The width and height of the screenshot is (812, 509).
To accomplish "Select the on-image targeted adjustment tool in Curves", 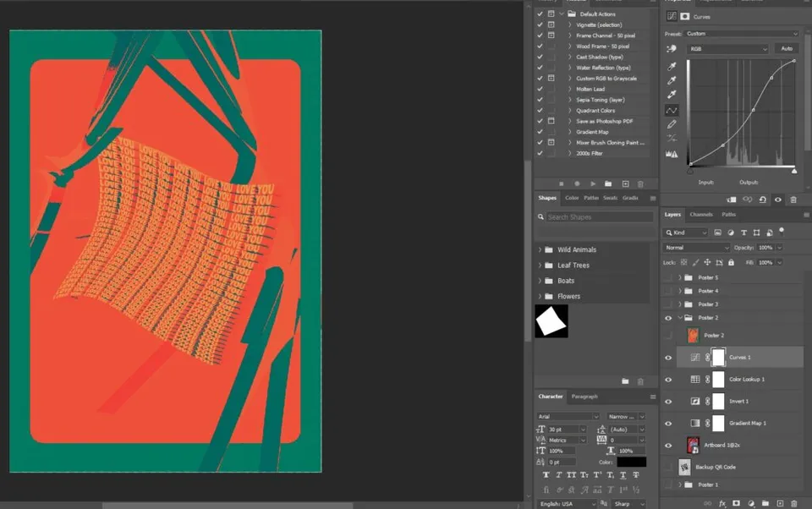I will (672, 49).
